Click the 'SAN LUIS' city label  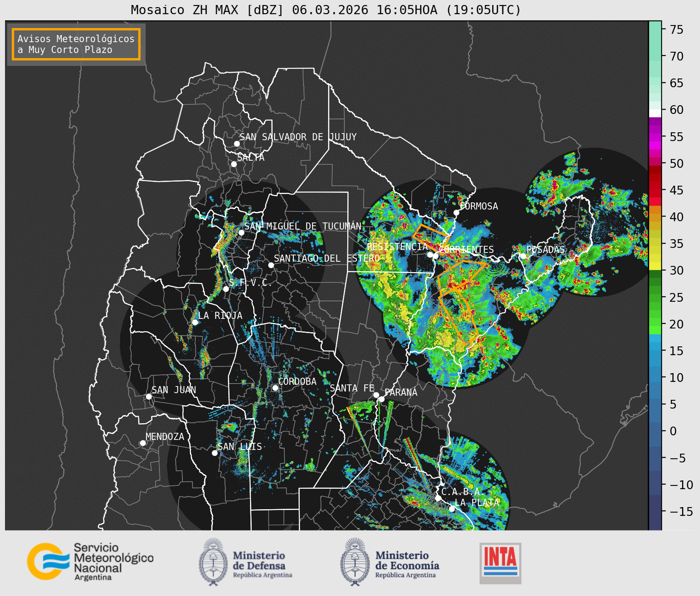tap(240, 447)
